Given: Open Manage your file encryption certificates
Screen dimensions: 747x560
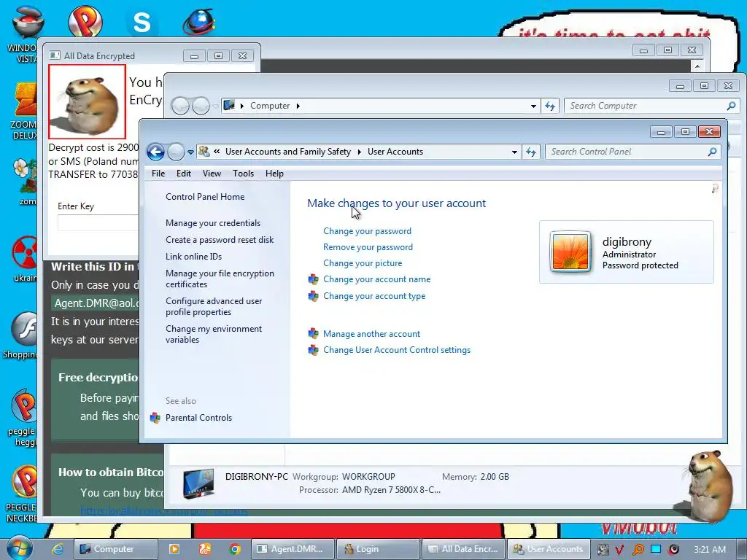Looking at the screenshot, I should point(220,279).
